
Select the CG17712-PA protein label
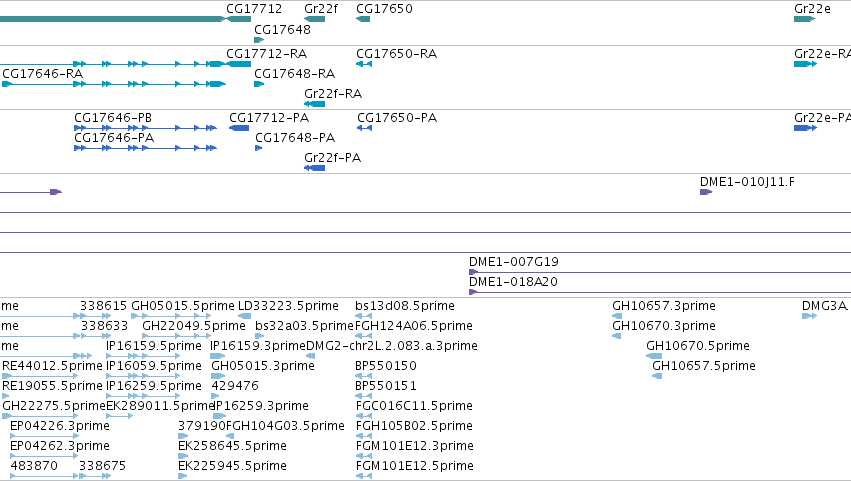click(x=269, y=118)
